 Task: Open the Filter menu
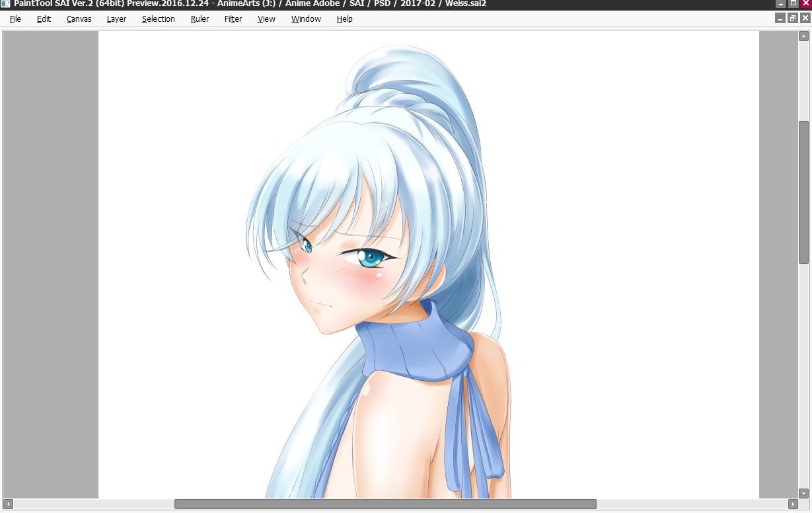(x=233, y=19)
